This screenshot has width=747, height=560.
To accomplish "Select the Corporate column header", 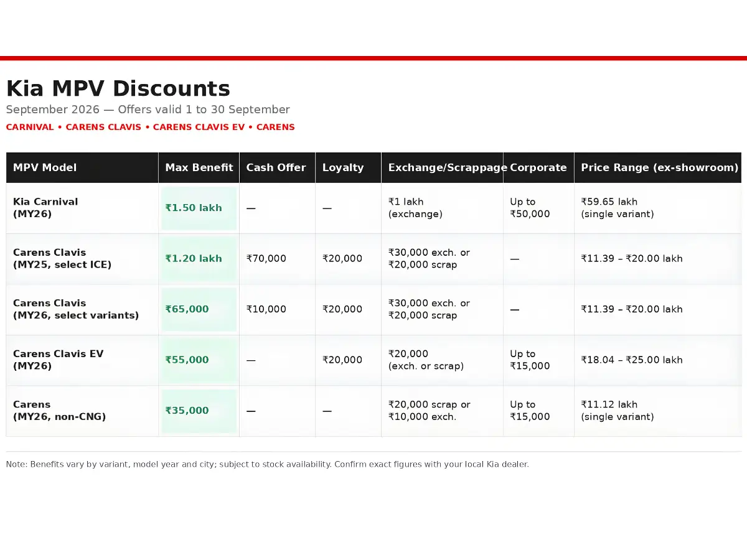I will point(538,167).
